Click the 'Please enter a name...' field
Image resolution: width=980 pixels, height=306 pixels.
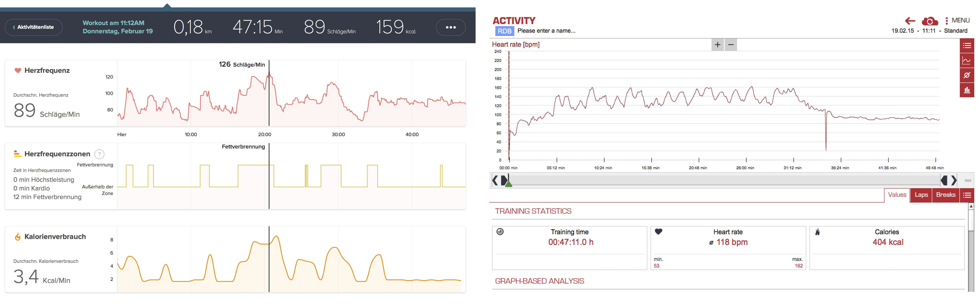pos(546,31)
